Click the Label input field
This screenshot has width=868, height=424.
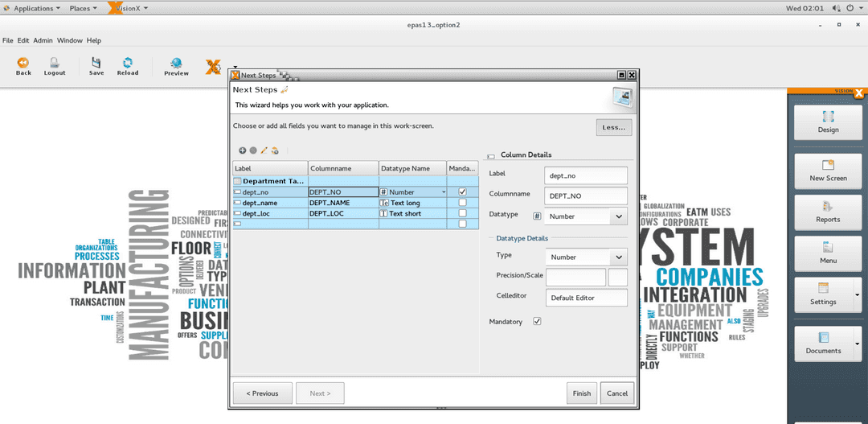pyautogui.click(x=585, y=175)
